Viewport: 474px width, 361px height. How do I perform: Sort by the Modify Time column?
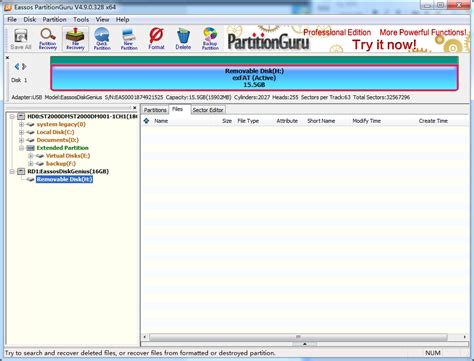click(x=366, y=121)
